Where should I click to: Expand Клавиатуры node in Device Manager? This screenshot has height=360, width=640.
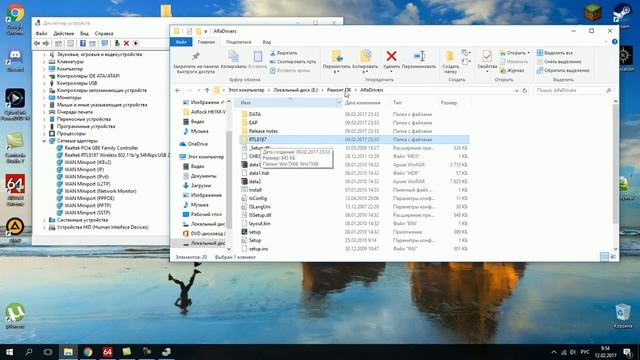click(44, 62)
